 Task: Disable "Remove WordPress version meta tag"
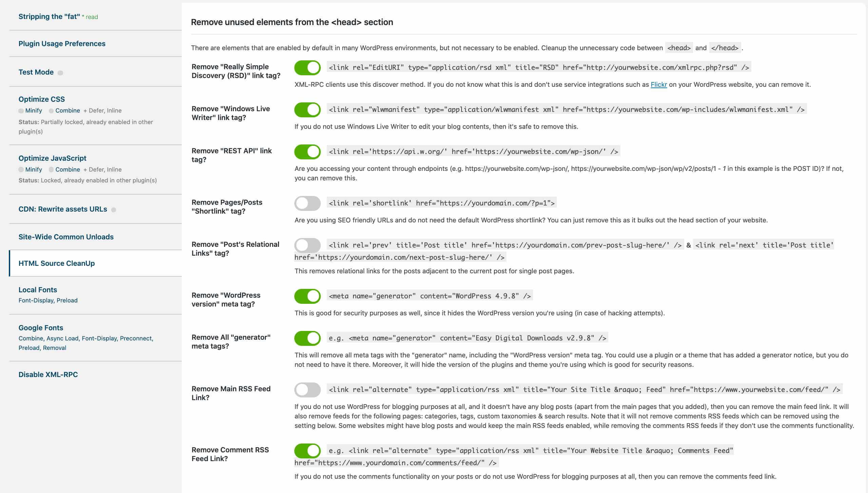pyautogui.click(x=307, y=296)
